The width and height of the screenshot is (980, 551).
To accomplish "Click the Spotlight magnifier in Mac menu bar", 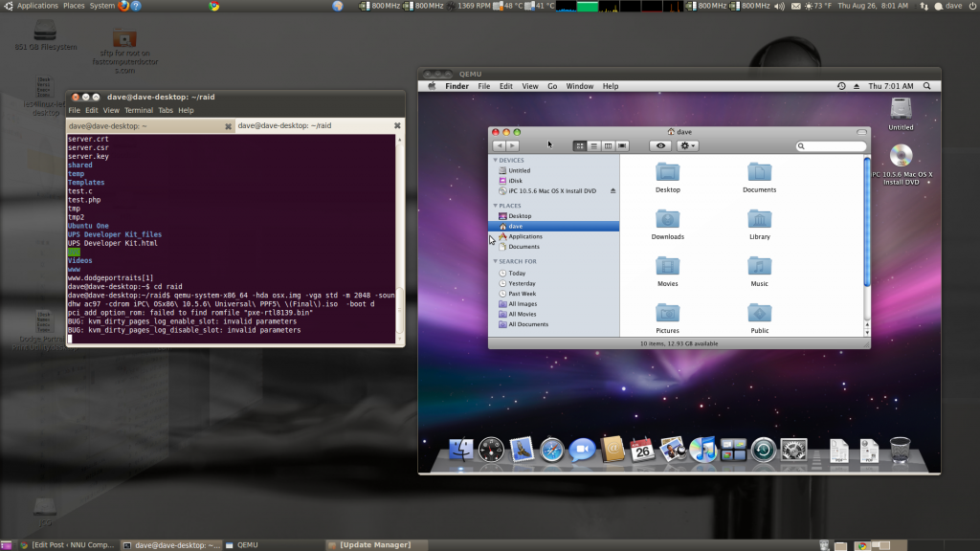I will [928, 86].
